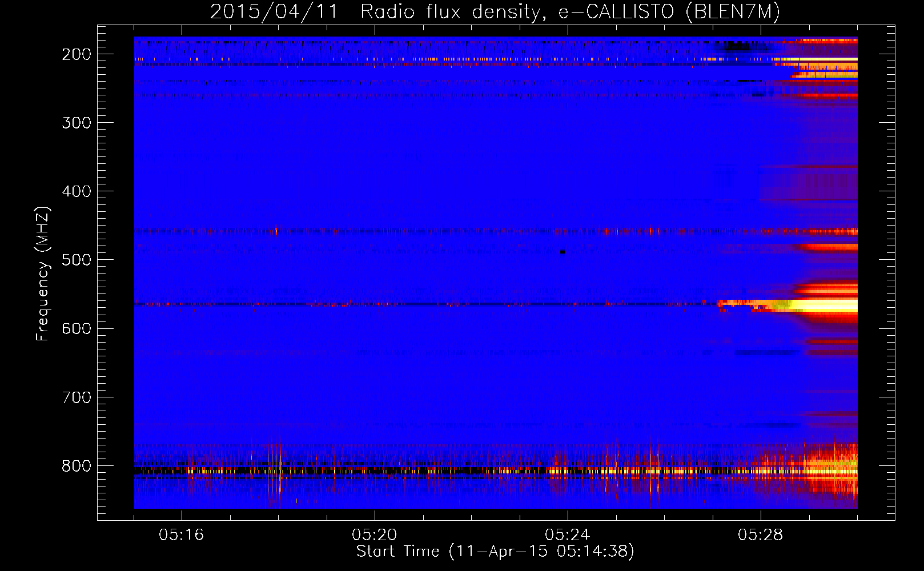Click the "Start Time (11-Apr-15 05:14:38)" label

(495, 552)
